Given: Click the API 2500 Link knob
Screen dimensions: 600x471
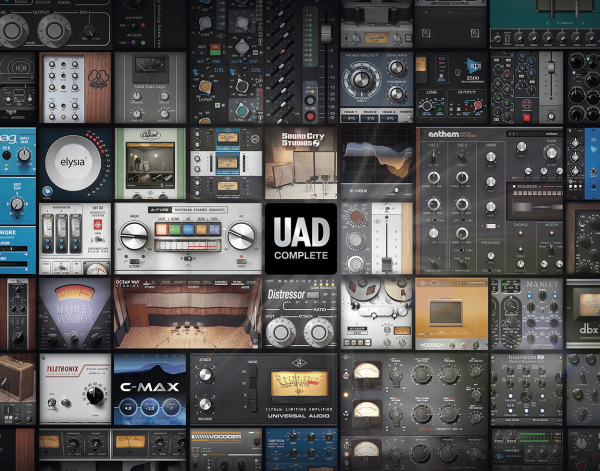Looking at the screenshot, I should 427,106.
